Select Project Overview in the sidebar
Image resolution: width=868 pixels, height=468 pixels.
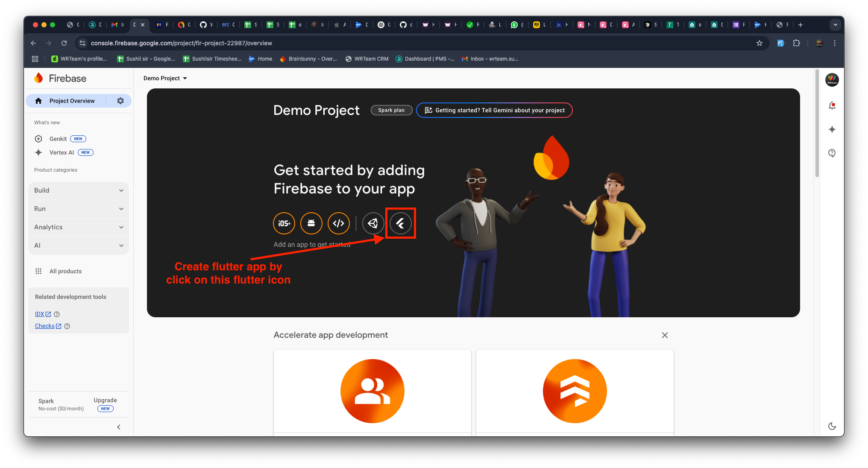72,100
